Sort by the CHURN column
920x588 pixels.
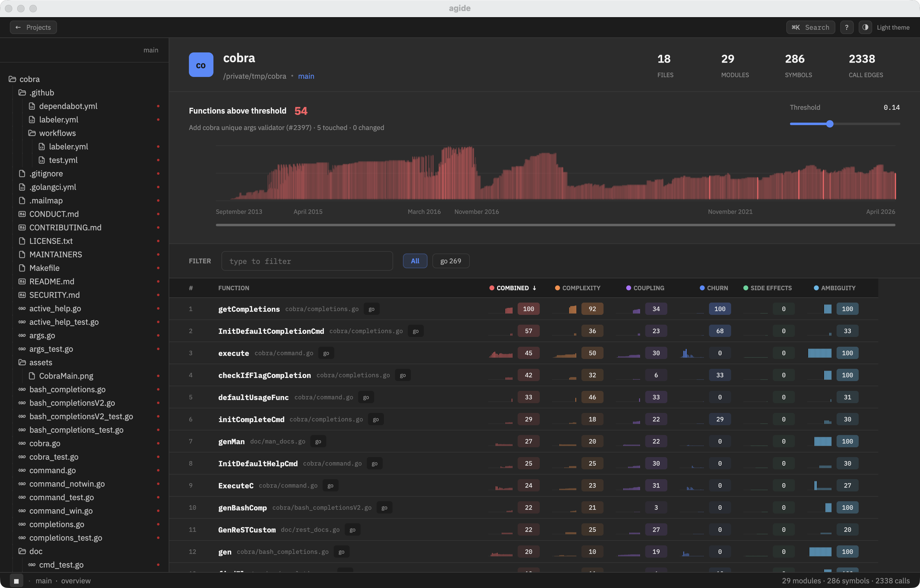tap(714, 288)
